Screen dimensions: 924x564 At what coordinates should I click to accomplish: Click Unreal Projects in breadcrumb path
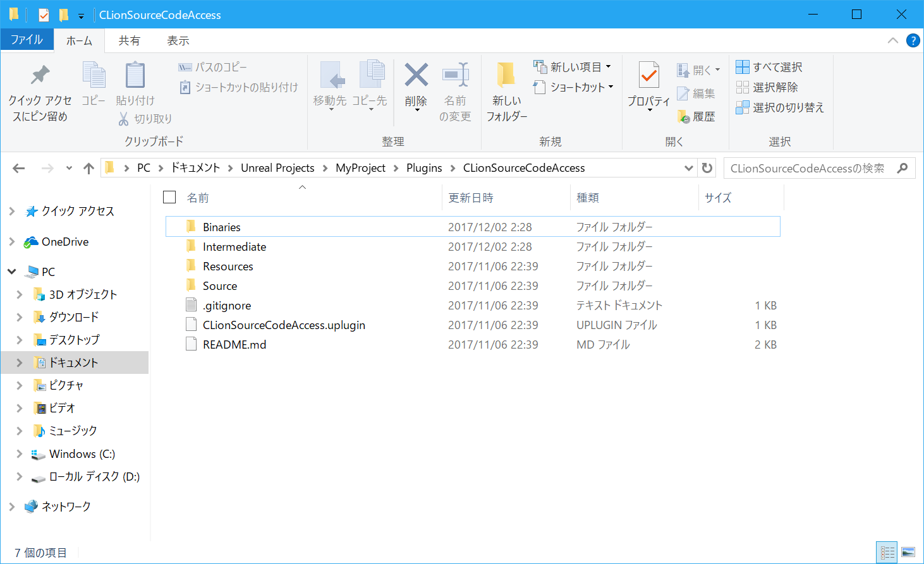[277, 168]
